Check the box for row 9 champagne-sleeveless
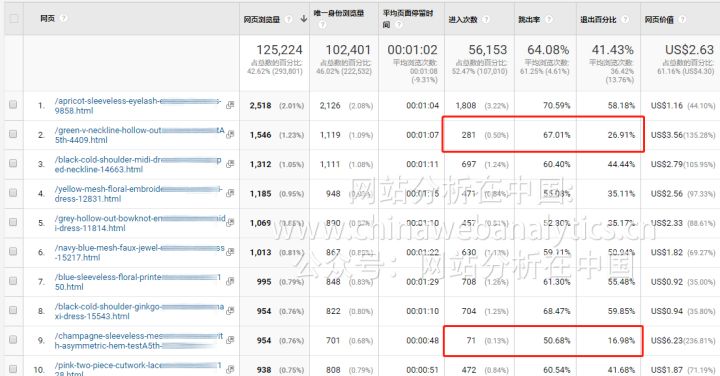The width and height of the screenshot is (720, 376). point(13,339)
